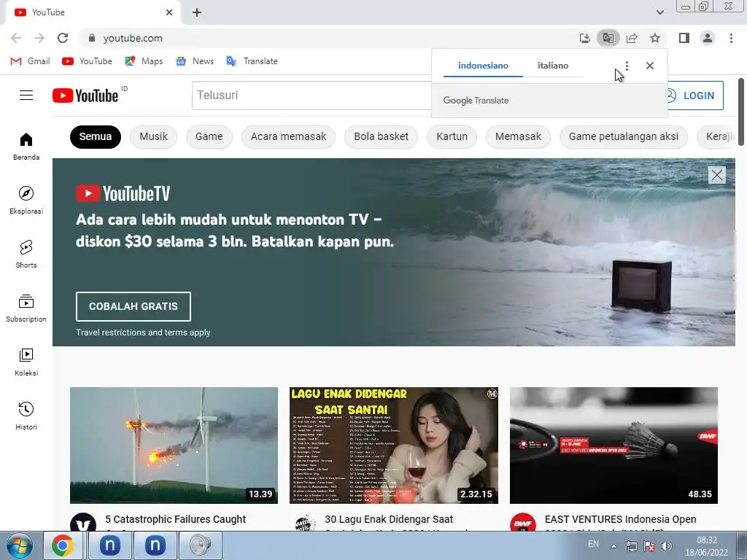Open Histori in the sidebar
747x560 pixels.
[26, 416]
